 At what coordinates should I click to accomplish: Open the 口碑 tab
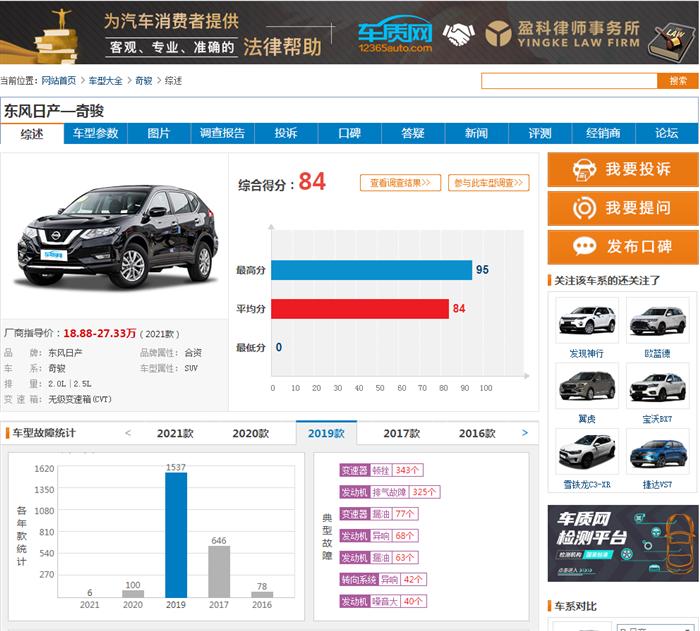click(350, 134)
